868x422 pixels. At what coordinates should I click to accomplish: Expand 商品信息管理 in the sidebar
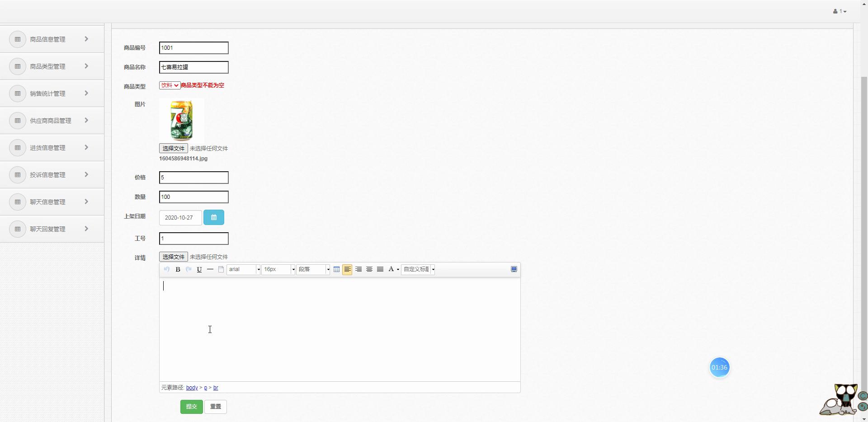(x=52, y=39)
